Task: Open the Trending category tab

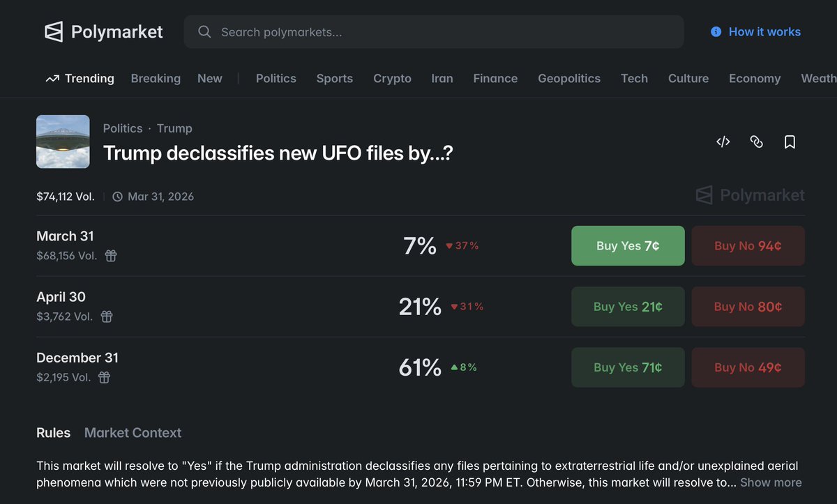Action: [80, 79]
